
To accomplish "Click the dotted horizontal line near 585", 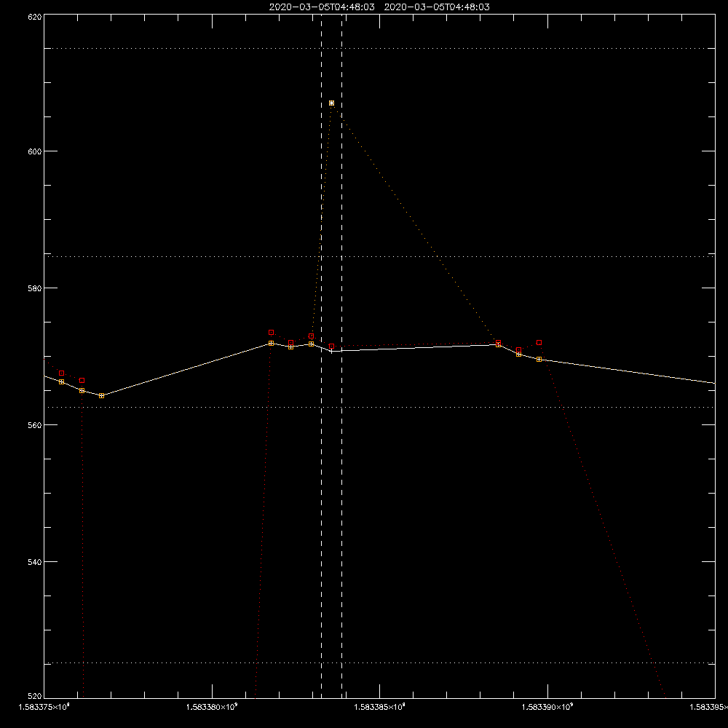I will pos(379,256).
